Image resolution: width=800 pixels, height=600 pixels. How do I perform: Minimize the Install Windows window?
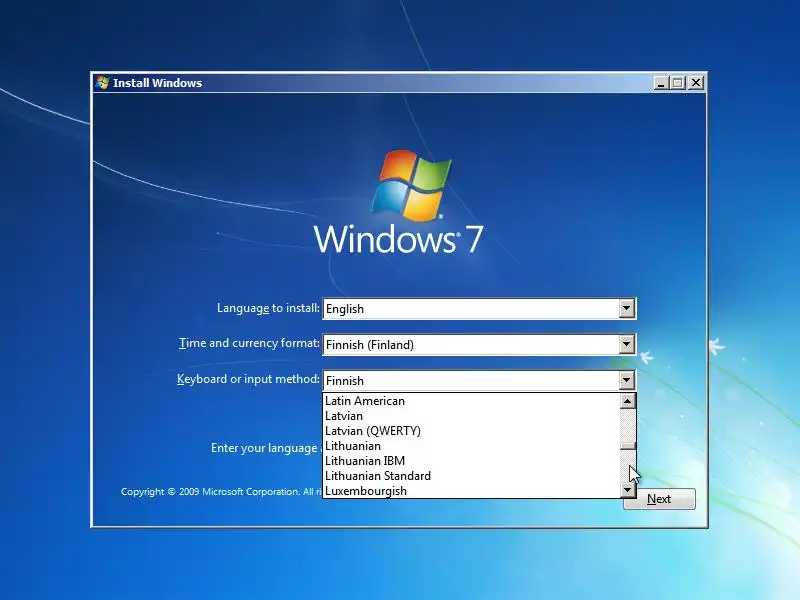point(661,83)
